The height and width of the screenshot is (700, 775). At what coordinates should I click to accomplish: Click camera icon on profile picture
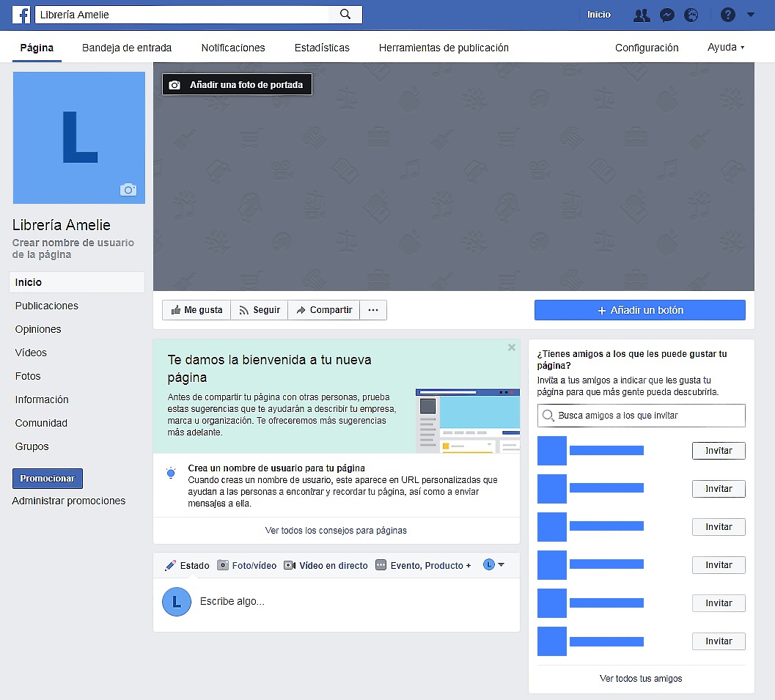point(128,190)
